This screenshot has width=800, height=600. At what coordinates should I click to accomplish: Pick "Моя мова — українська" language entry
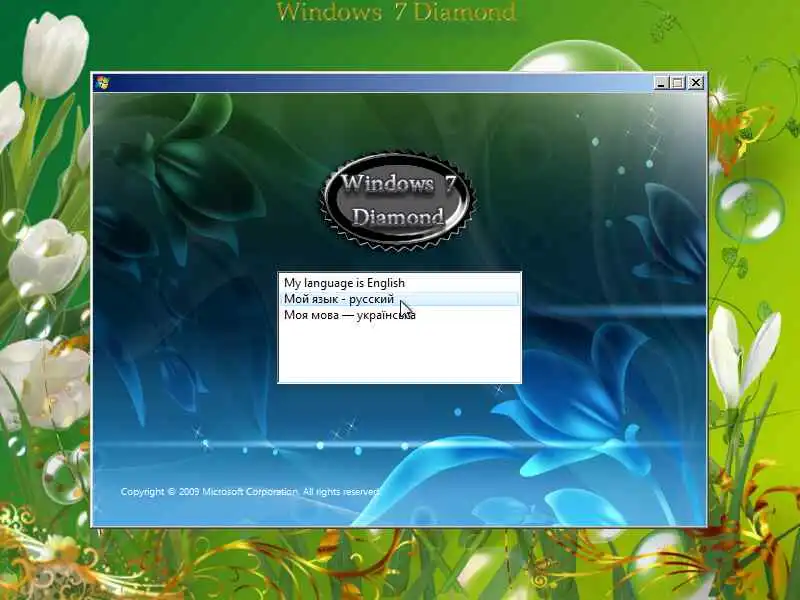(399, 315)
